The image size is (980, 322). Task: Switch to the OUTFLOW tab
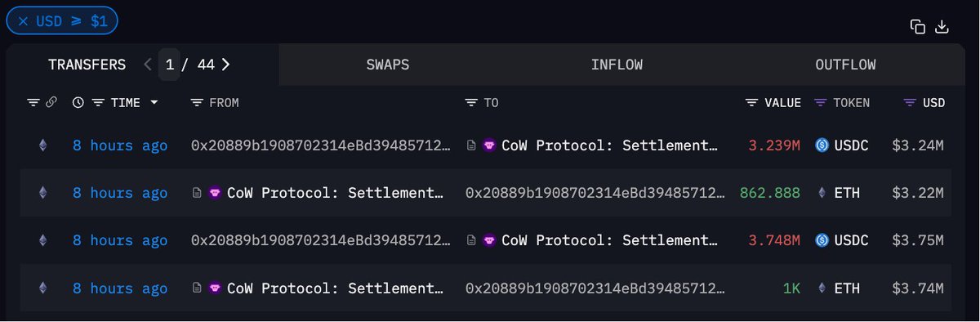(845, 65)
